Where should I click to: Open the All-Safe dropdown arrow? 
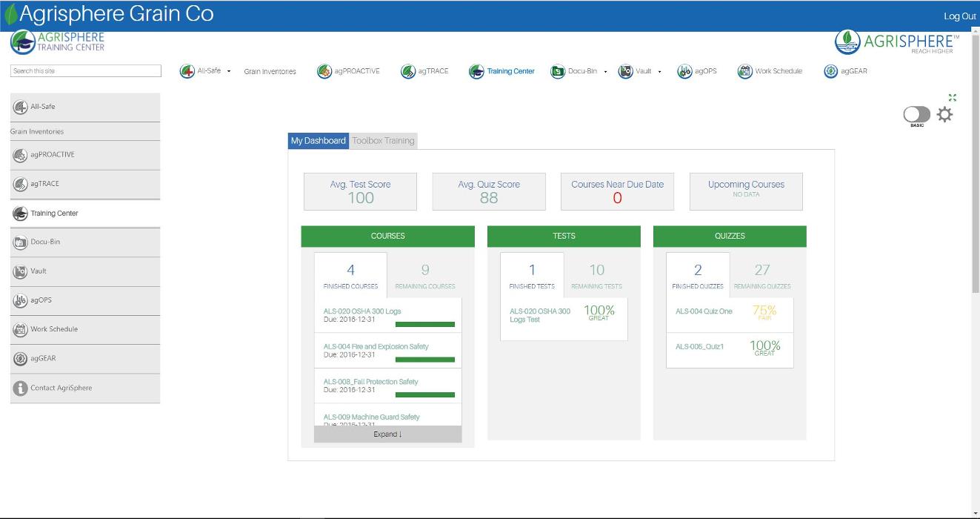click(x=229, y=71)
